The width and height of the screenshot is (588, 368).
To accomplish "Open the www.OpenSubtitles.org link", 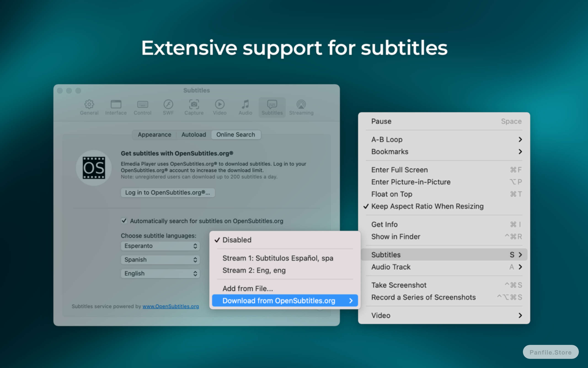I will [x=171, y=306].
